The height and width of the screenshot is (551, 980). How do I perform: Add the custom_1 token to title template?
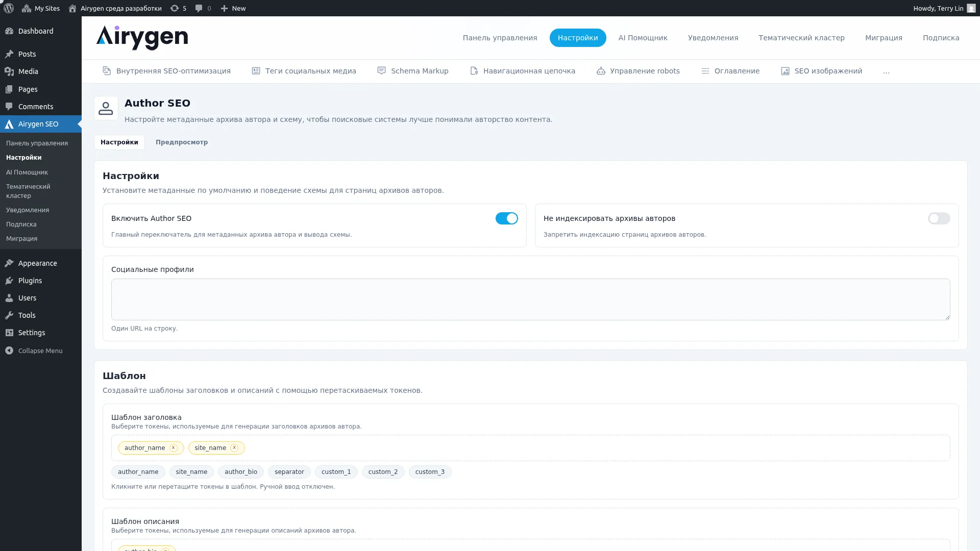click(x=336, y=472)
